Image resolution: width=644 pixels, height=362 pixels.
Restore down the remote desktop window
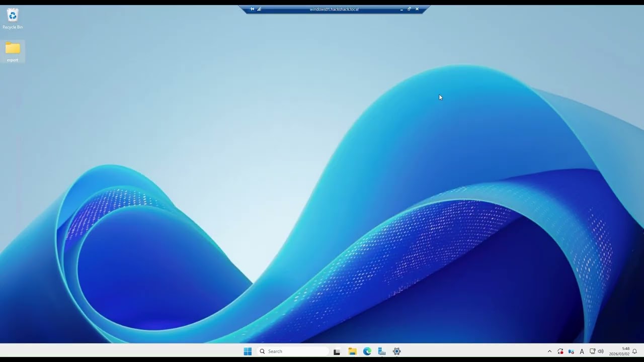coord(409,9)
